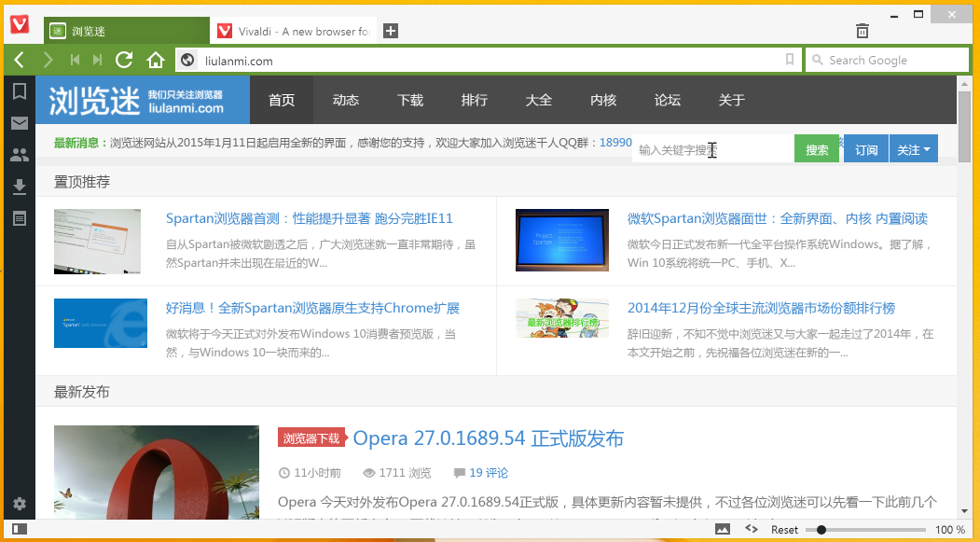
Task: Click the Opera logo article image
Action: point(157,472)
